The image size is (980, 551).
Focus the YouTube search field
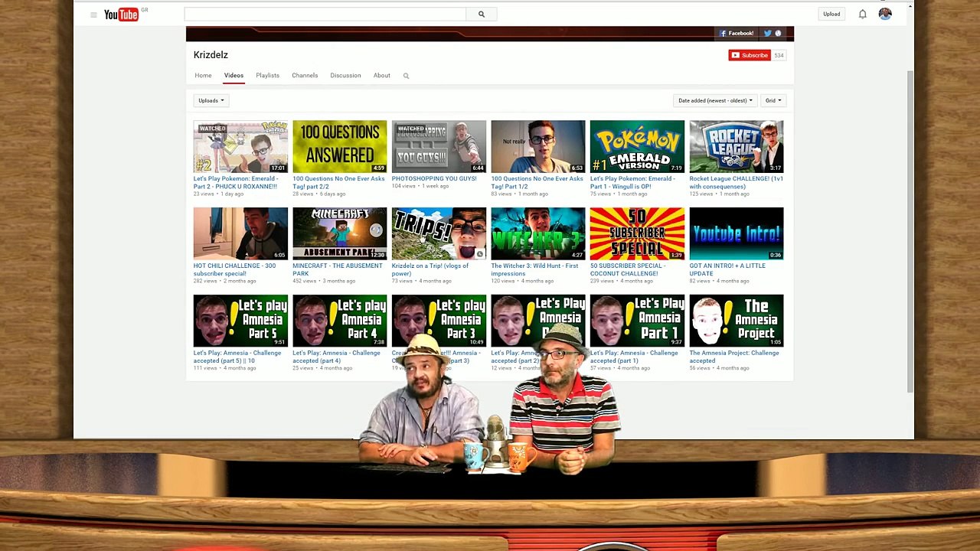pyautogui.click(x=325, y=14)
